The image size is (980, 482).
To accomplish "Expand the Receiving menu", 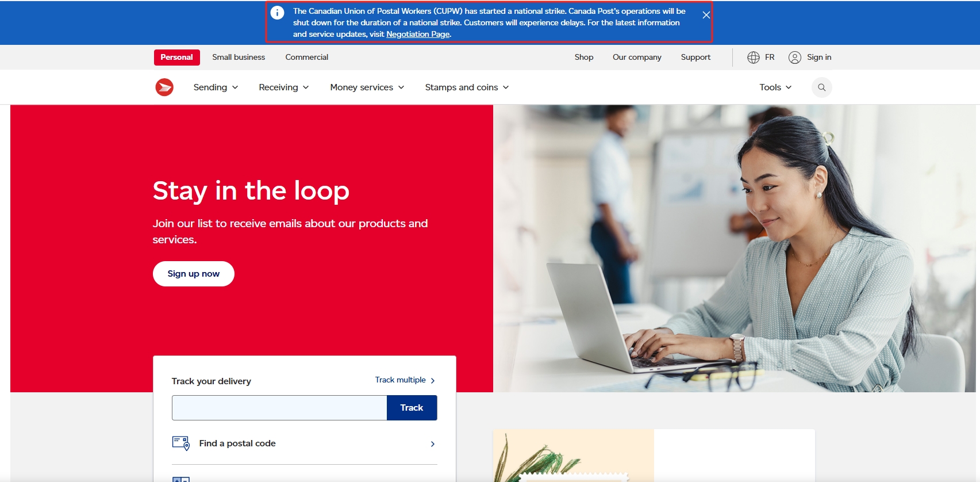I will (x=284, y=87).
